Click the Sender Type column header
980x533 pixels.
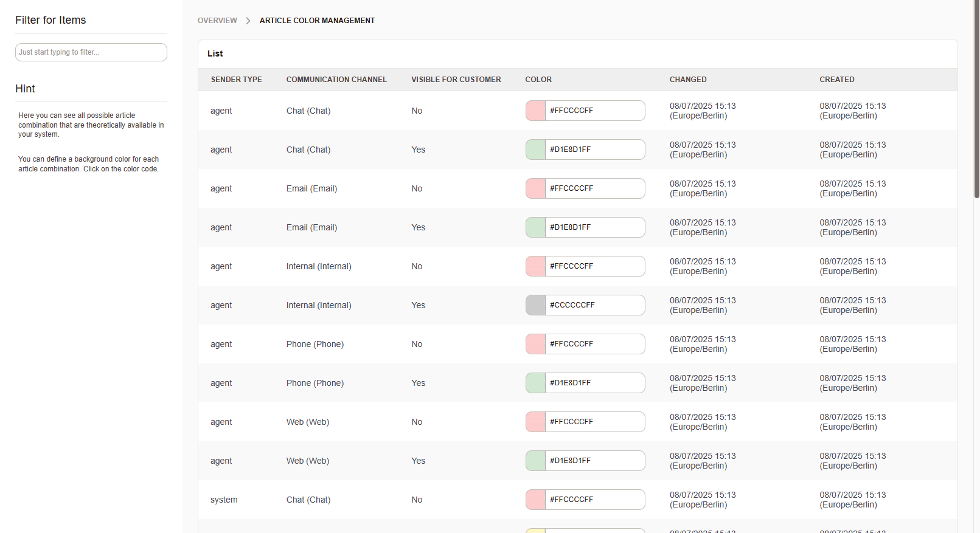pyautogui.click(x=236, y=80)
